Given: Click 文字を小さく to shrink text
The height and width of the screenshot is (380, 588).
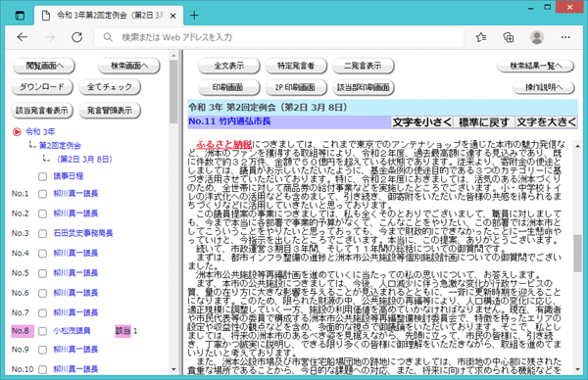Looking at the screenshot, I should (x=421, y=122).
